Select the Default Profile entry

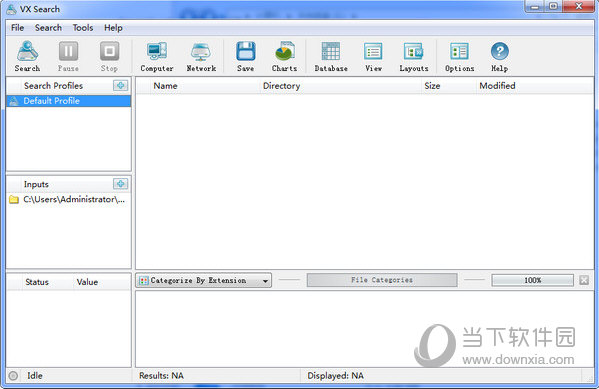(69, 101)
